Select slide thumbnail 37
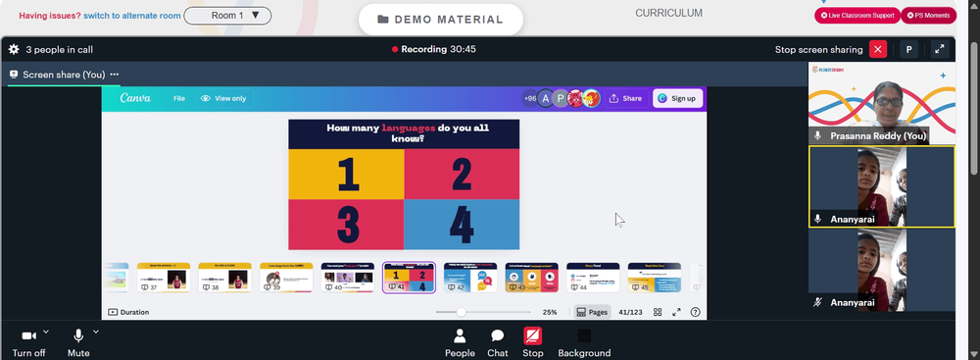The image size is (980, 360). pos(163,278)
